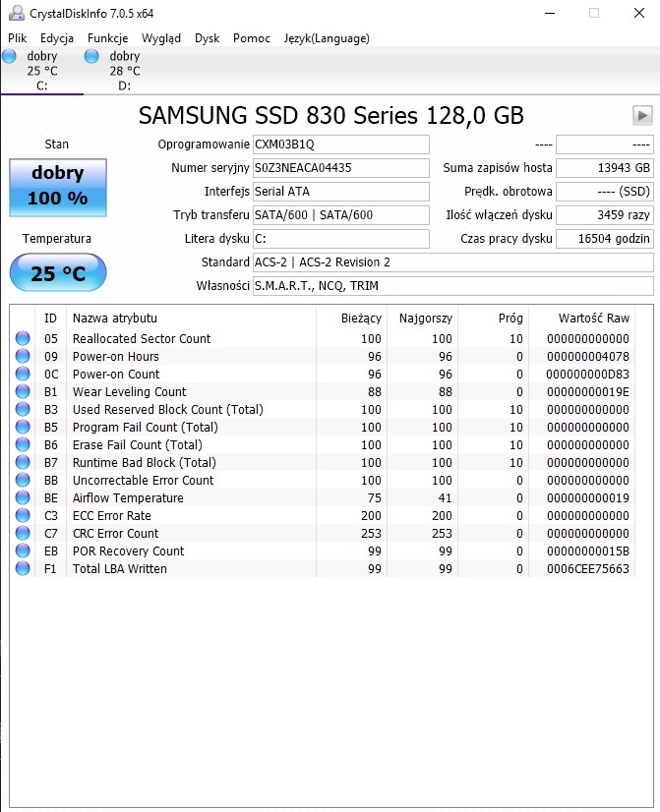Viewport: 660px width, 812px height.
Task: Click the Własności S.M.A.R.T., NCQ, TRIM field
Action: point(453,286)
